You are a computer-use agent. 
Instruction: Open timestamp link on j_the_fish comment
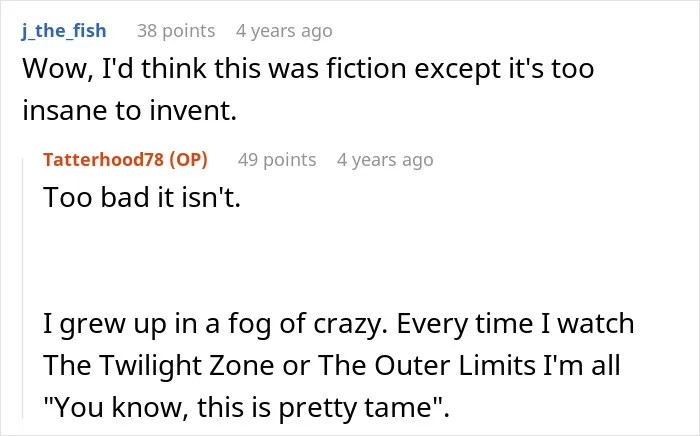[284, 31]
